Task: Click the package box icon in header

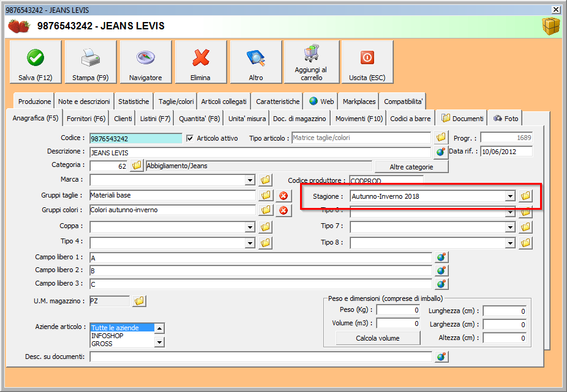Action: coord(550,26)
